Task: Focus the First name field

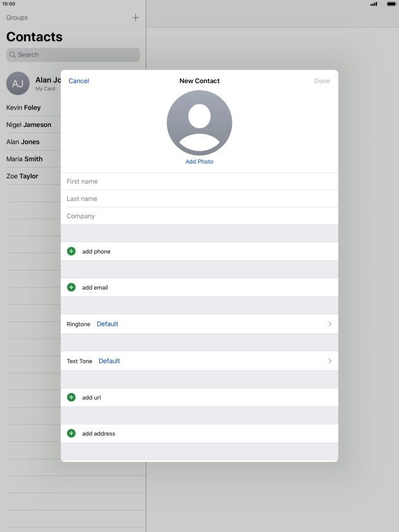Action: point(199,182)
